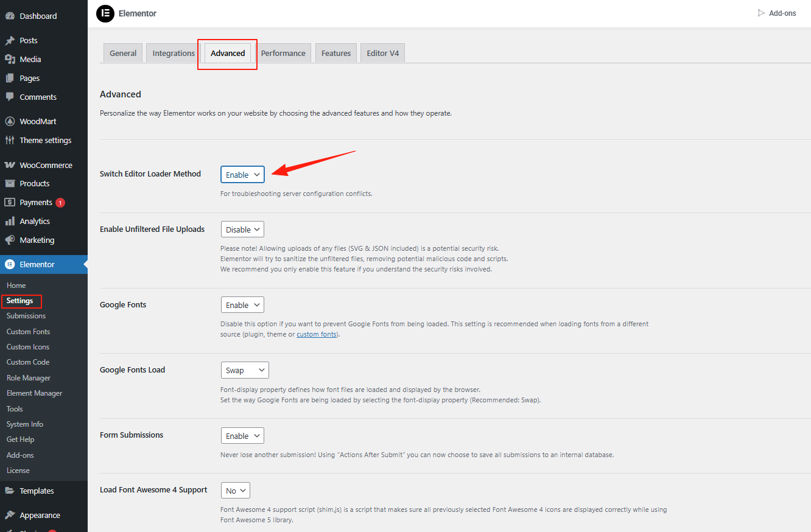This screenshot has width=811, height=532.
Task: Open the Enable Unfiltered File Uploads dropdown
Action: (242, 229)
